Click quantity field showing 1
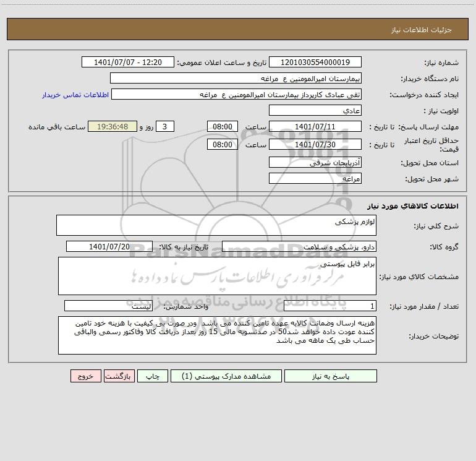This screenshot has height=461, width=476. [330, 306]
